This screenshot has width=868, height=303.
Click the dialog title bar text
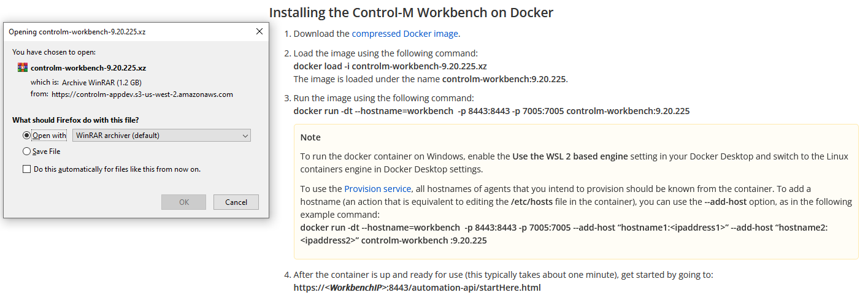(x=77, y=31)
